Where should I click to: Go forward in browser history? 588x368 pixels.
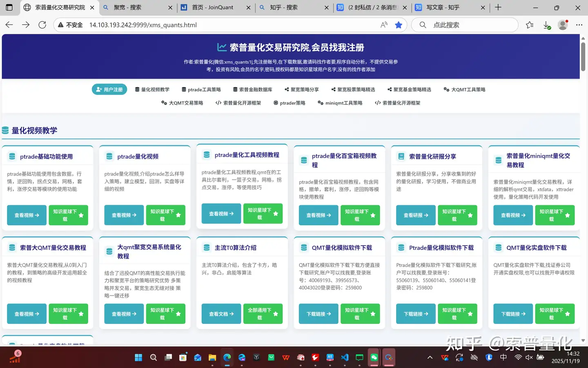coord(26,25)
